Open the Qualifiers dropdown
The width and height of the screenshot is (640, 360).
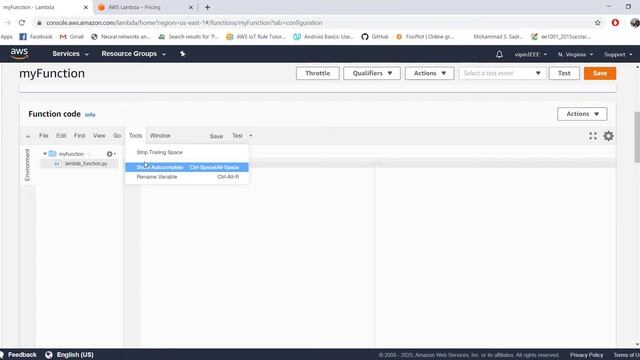click(372, 73)
